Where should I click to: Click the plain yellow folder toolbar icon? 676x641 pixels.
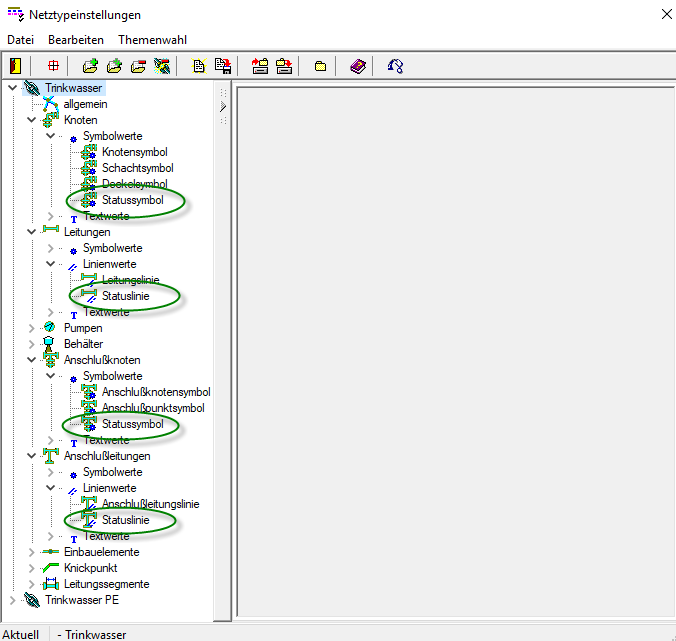pos(320,66)
